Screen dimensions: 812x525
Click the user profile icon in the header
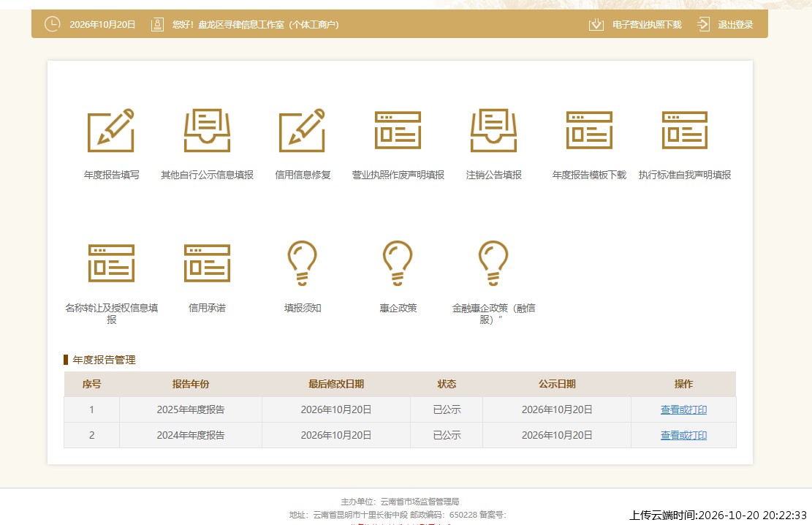157,24
